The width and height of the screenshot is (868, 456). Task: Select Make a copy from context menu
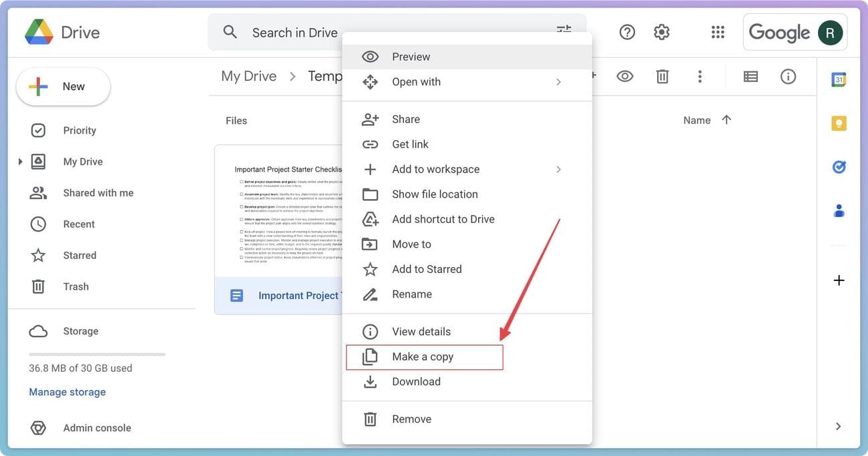click(x=423, y=357)
